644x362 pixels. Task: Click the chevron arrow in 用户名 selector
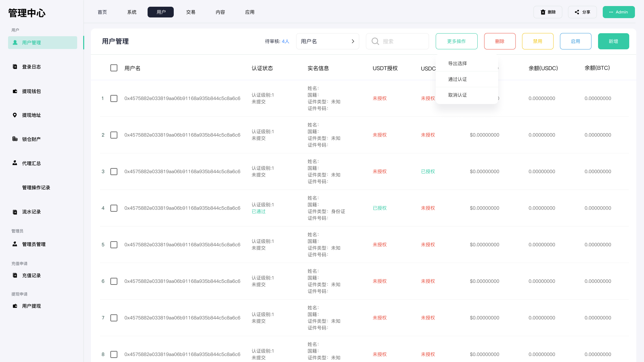click(x=353, y=41)
